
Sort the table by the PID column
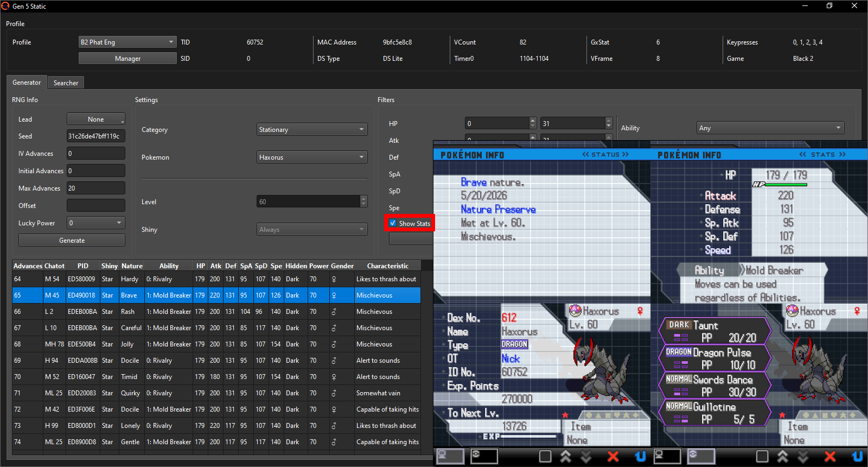[82, 266]
